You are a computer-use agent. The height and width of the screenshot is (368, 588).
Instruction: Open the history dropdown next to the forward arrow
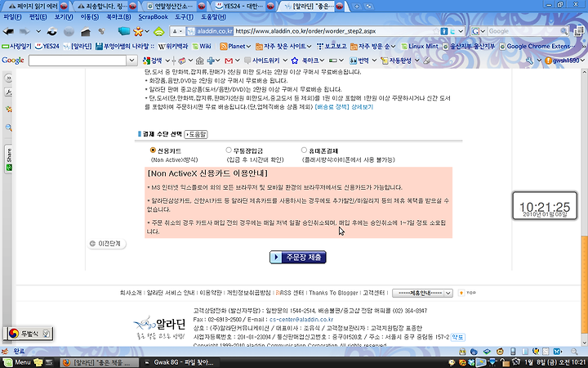click(x=38, y=31)
